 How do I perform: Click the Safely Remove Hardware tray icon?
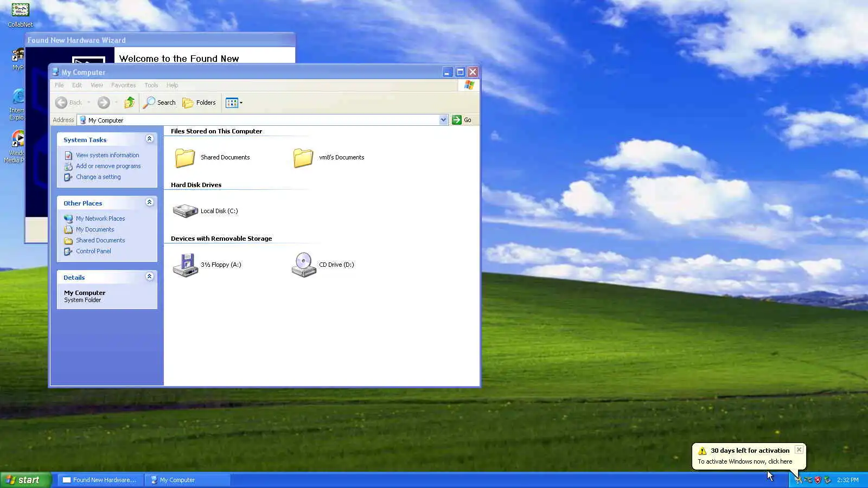pos(827,480)
